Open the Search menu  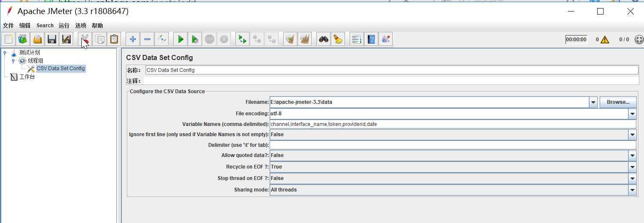click(45, 26)
